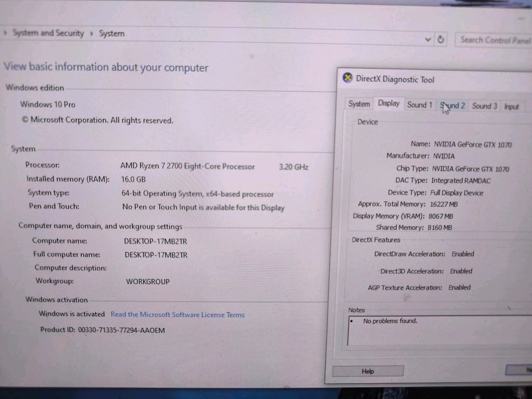Refresh the Control Panel address bar
This screenshot has height=399, width=532.
(x=441, y=39)
